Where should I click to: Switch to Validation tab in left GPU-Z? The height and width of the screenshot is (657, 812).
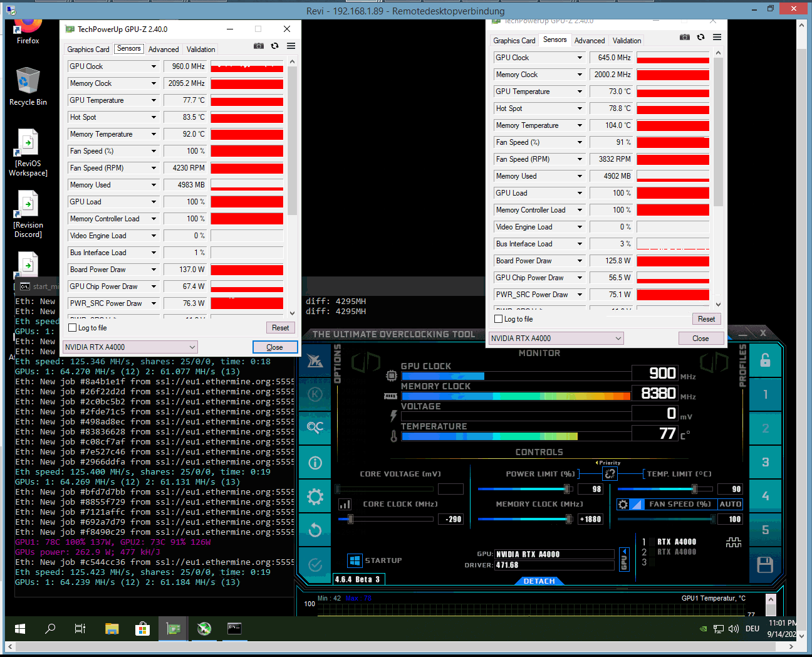pos(200,50)
